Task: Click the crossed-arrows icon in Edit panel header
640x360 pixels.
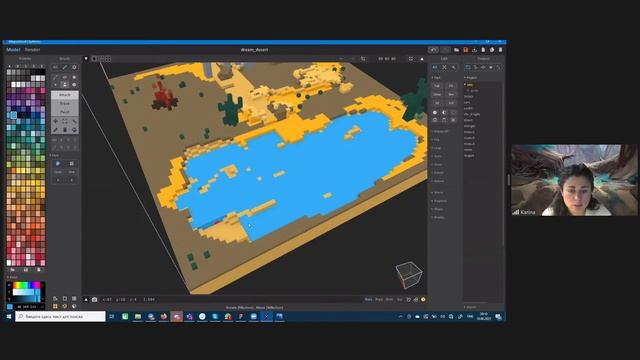Action: [444, 67]
